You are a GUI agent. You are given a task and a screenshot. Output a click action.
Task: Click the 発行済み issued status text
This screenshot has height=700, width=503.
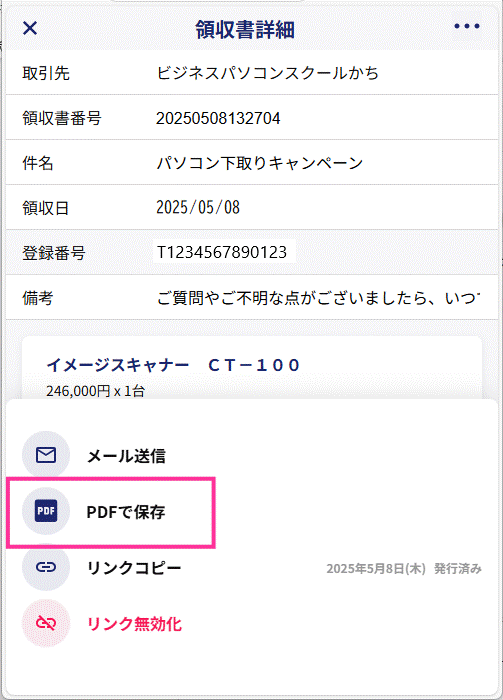click(x=458, y=569)
